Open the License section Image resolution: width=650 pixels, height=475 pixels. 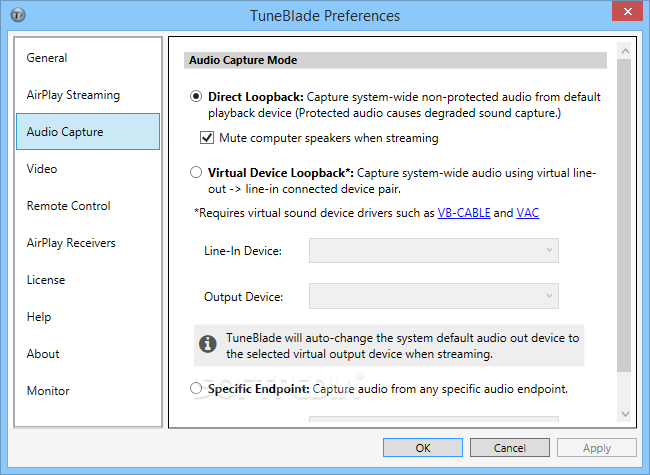click(88, 280)
